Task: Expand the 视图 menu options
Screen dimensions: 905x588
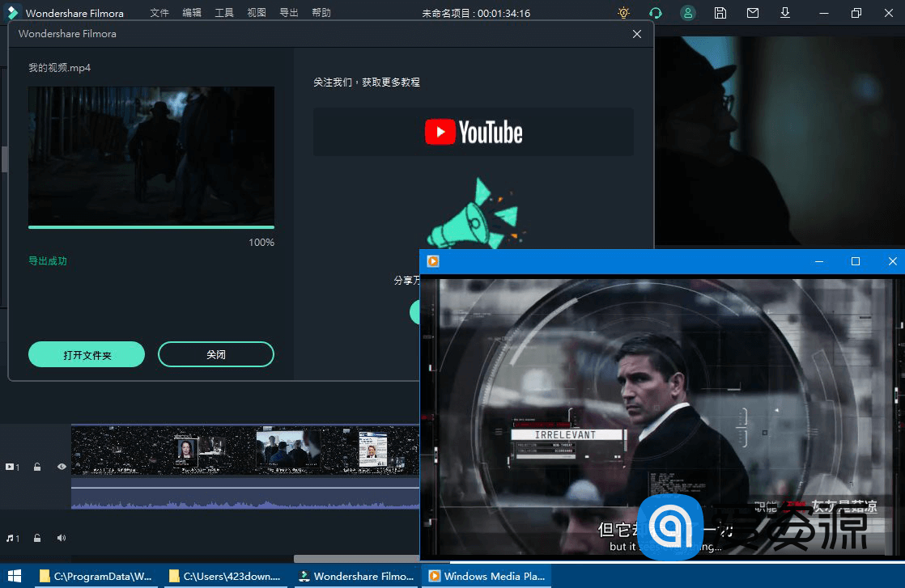Action: [x=256, y=13]
